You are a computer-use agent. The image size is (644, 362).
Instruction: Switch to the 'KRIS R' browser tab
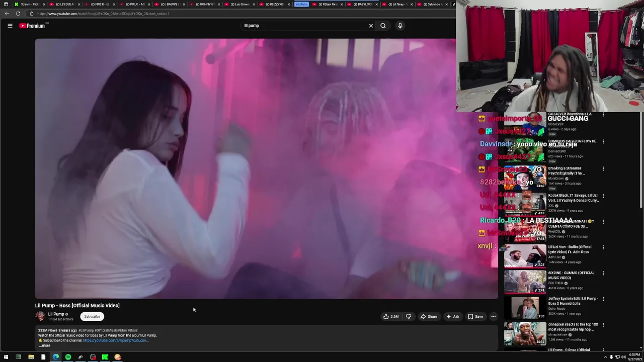pos(100,4)
